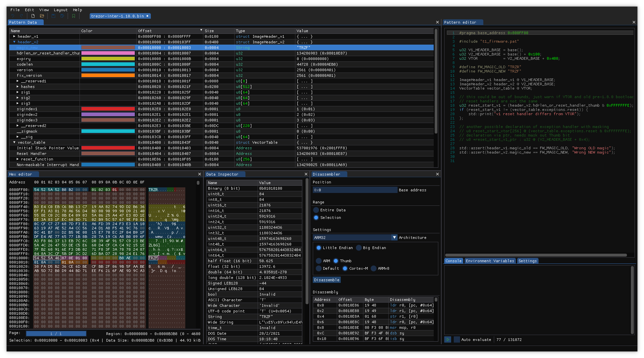Select the Selection range option
The image size is (644, 358).
pyautogui.click(x=316, y=218)
